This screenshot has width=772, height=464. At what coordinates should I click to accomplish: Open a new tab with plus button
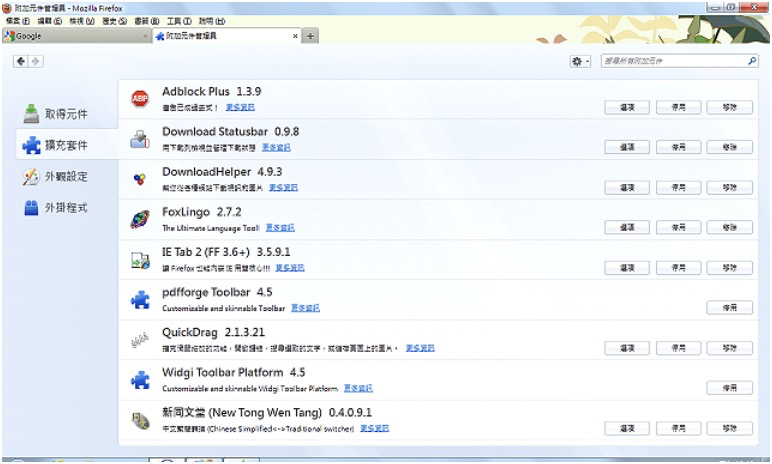(310, 36)
